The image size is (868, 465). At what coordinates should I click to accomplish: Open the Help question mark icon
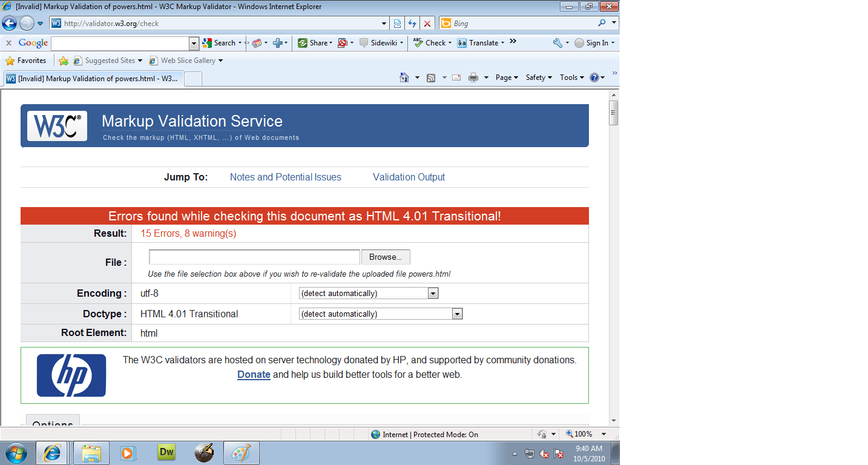(594, 77)
